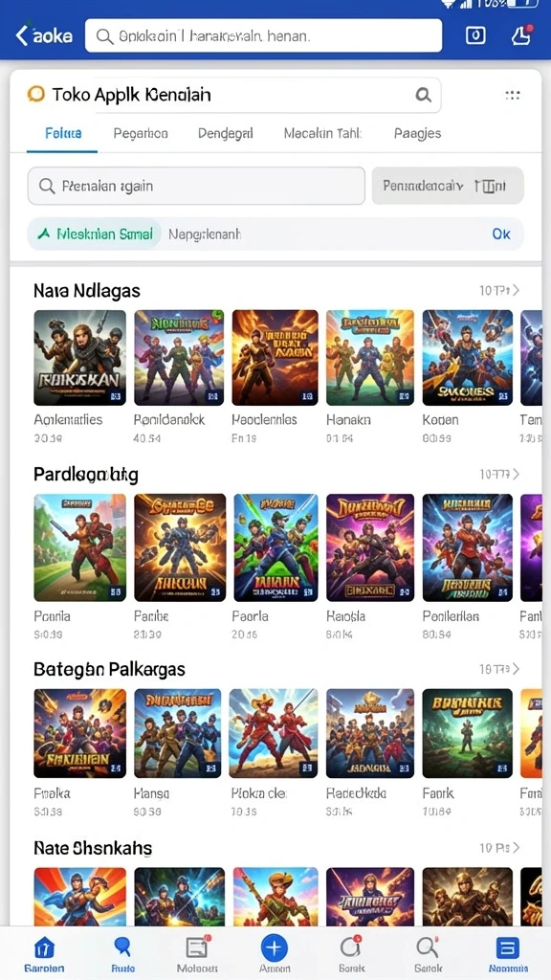Viewport: 551px width, 980px height.
Task: Open Bairolen home icon in bottom bar
Action: tap(44, 954)
